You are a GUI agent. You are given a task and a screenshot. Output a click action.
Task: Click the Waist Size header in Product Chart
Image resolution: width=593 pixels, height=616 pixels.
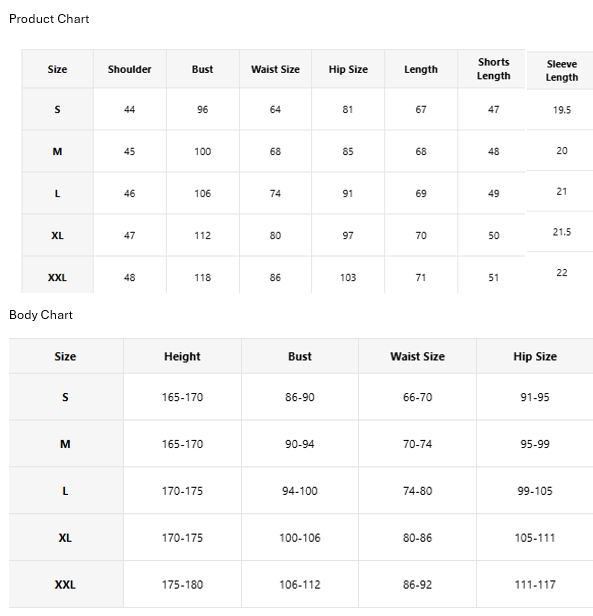(x=275, y=69)
